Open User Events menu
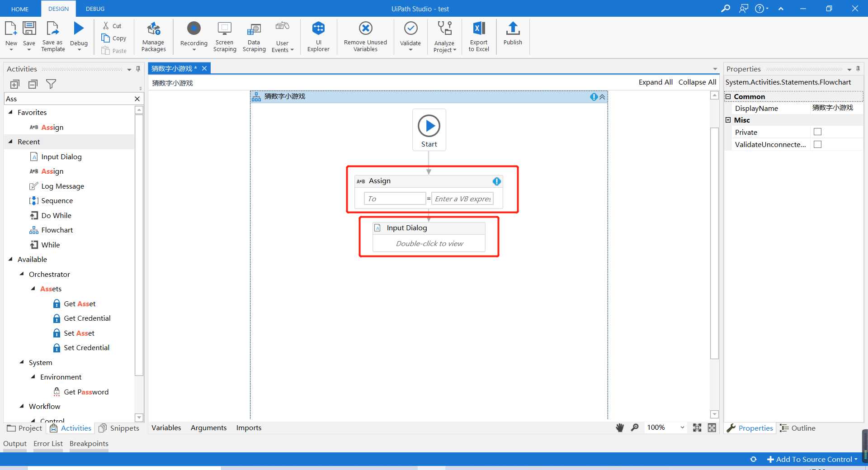Screen dimensions: 868x470 (283, 36)
